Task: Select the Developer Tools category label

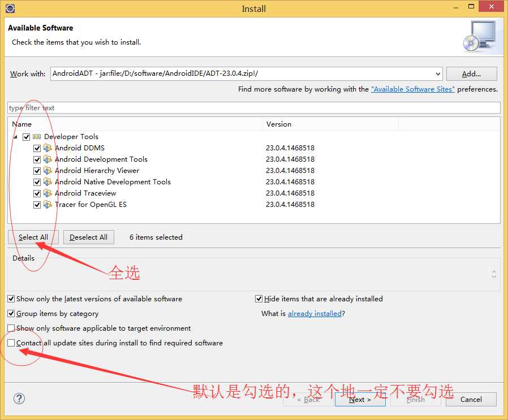Action: coord(71,137)
